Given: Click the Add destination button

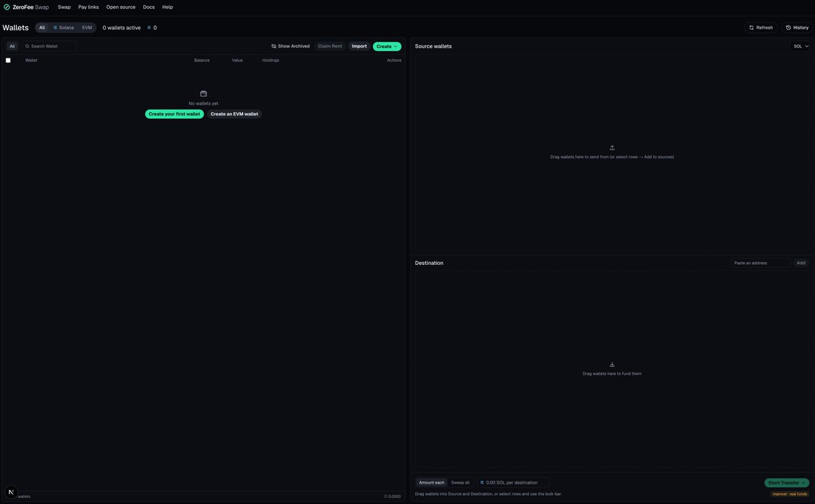Looking at the screenshot, I should point(801,263).
